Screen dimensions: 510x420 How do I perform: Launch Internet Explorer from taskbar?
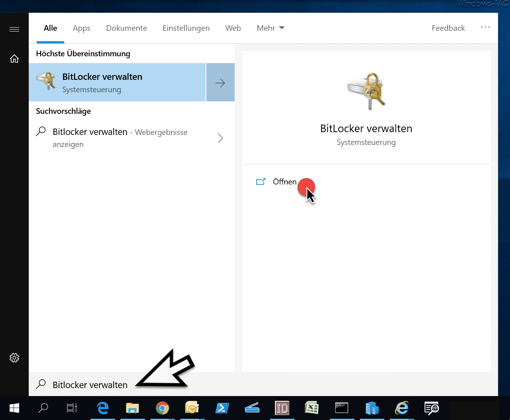tap(402, 408)
